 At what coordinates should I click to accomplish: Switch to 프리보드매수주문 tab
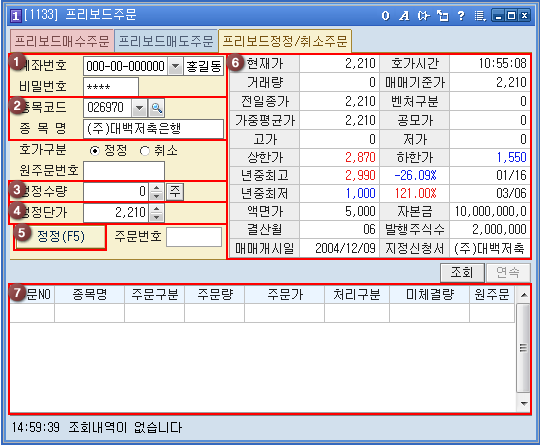tap(62, 41)
